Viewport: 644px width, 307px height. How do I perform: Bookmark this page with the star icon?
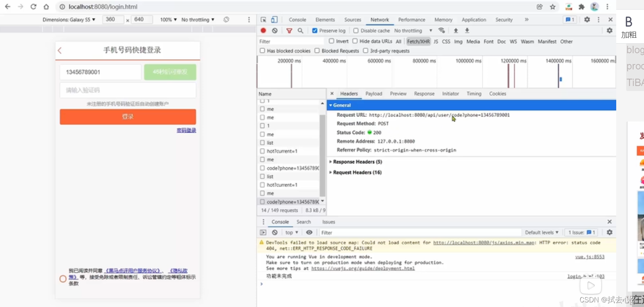tap(553, 7)
